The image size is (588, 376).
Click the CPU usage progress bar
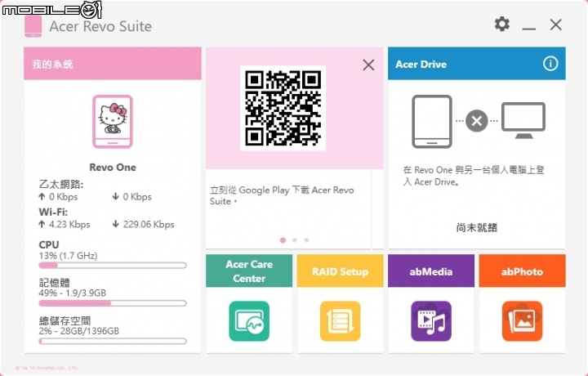[113, 266]
